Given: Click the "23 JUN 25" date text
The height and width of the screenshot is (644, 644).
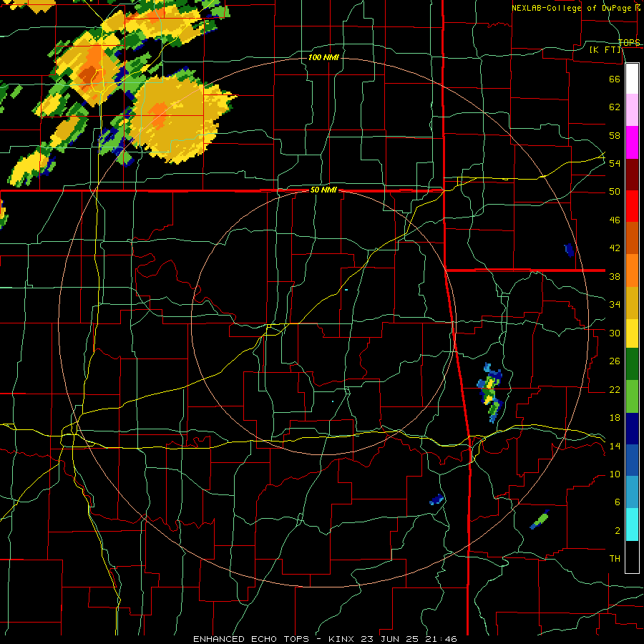Looking at the screenshot, I should [x=391, y=639].
